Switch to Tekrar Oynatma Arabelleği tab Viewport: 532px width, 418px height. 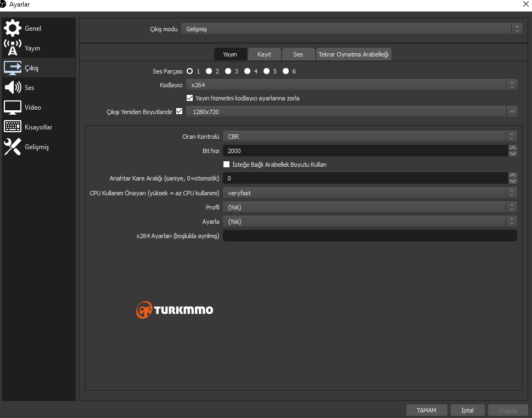353,54
